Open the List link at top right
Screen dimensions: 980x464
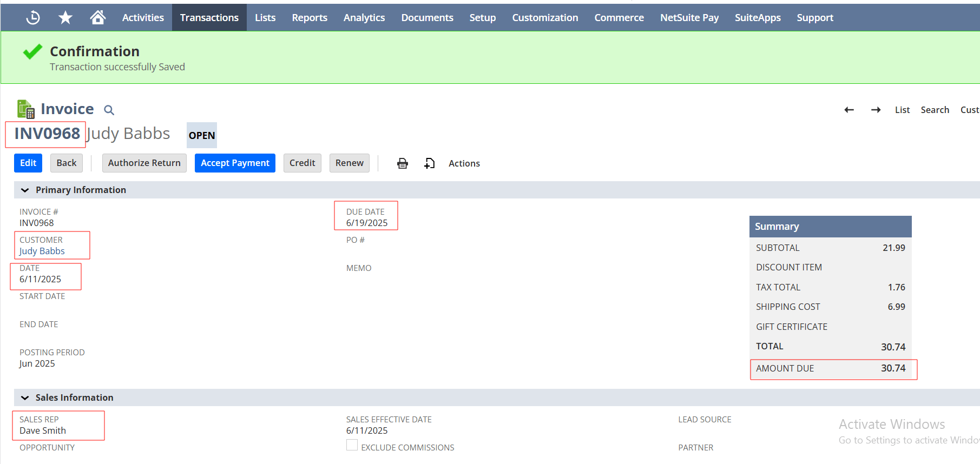click(902, 110)
